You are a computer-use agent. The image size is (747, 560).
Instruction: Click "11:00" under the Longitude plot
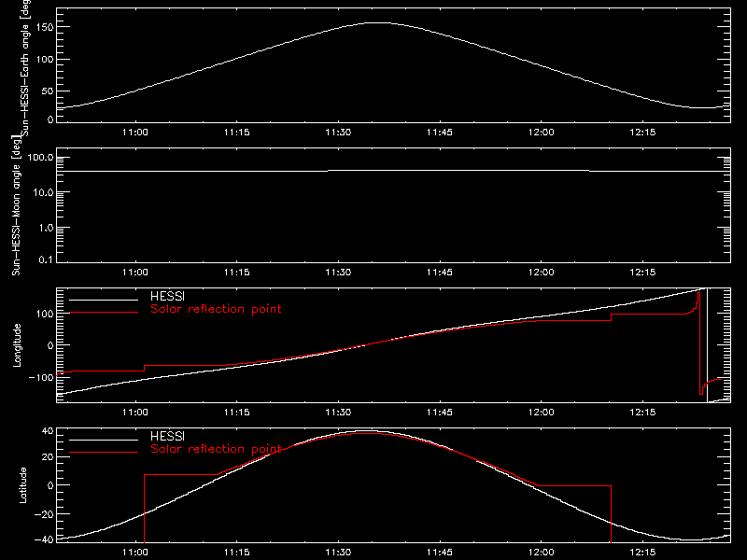click(135, 413)
